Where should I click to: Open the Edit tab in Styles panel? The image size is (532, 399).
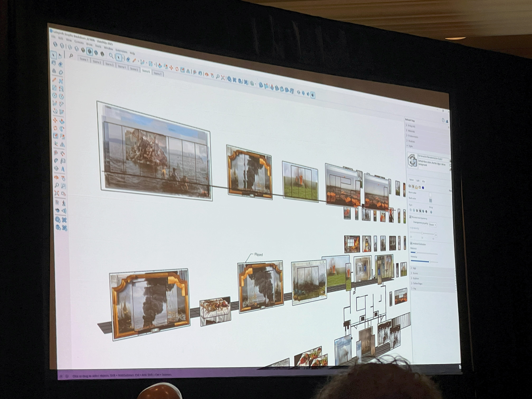tap(418, 181)
